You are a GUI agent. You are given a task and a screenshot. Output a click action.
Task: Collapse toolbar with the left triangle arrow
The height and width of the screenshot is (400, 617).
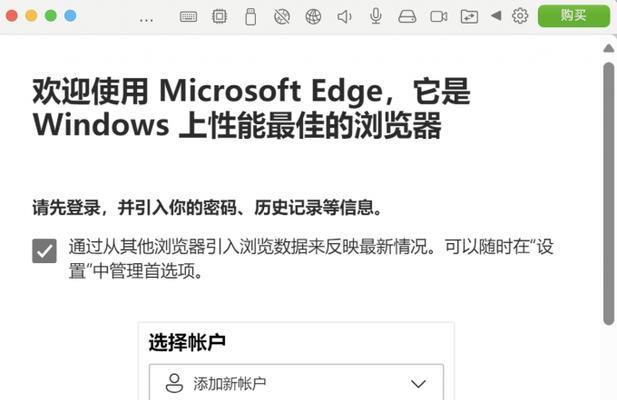pos(496,16)
